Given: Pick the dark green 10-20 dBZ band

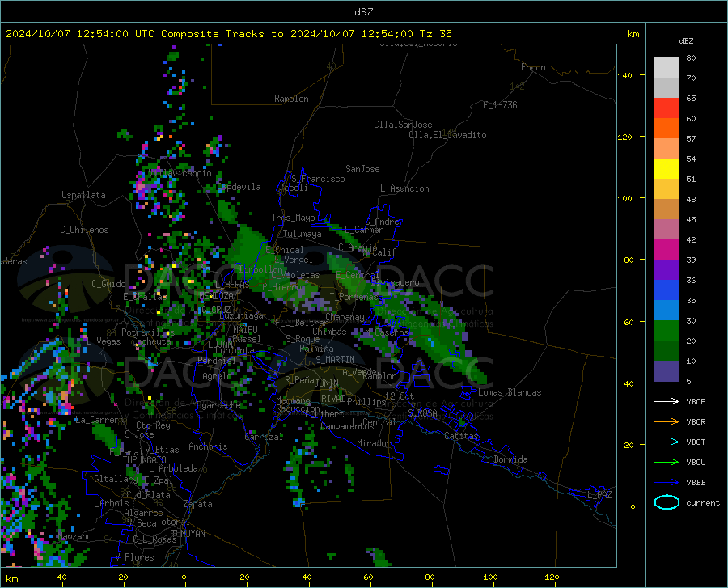Looking at the screenshot, I should [667, 351].
